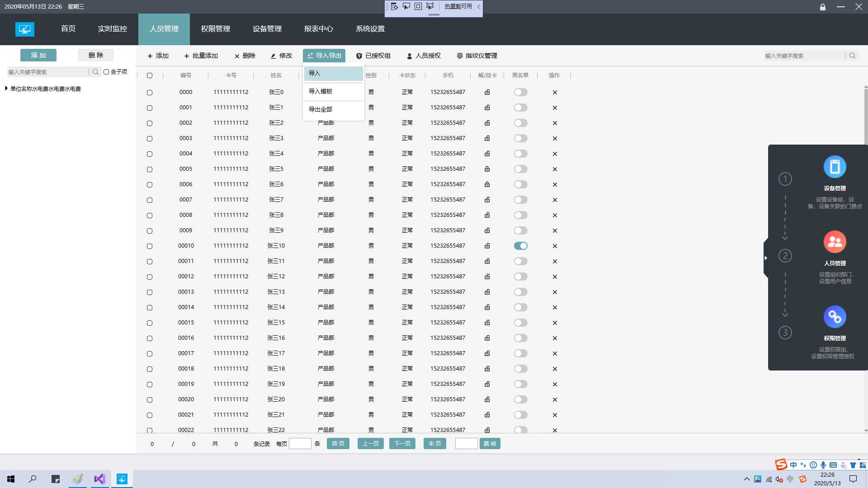Click the application logo icon
This screenshot has height=488, width=868.
pos(25,29)
